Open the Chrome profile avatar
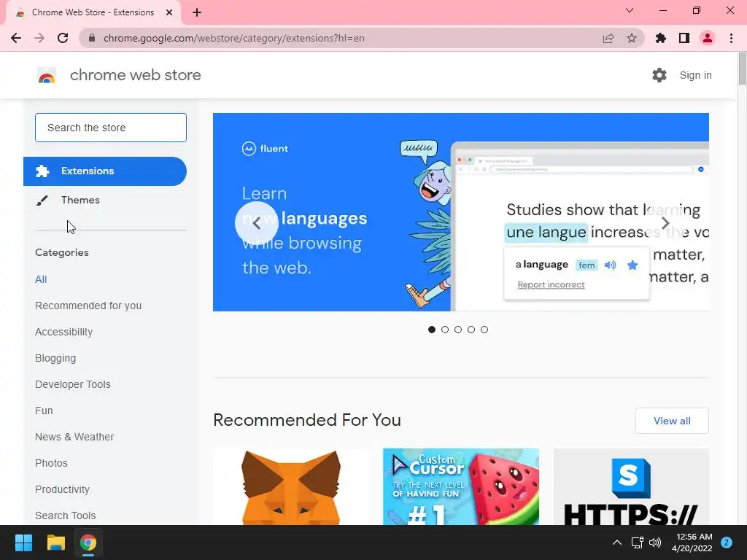This screenshot has width=747, height=560. tap(708, 38)
